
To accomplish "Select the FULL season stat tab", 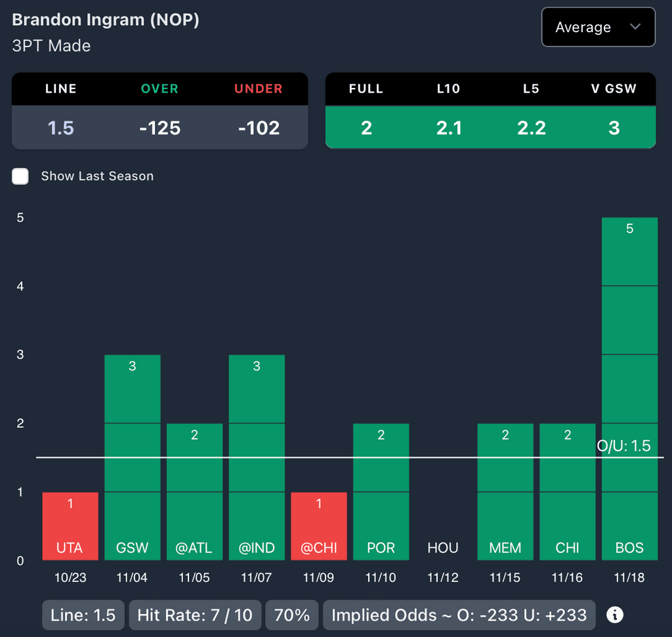I will pos(366,89).
